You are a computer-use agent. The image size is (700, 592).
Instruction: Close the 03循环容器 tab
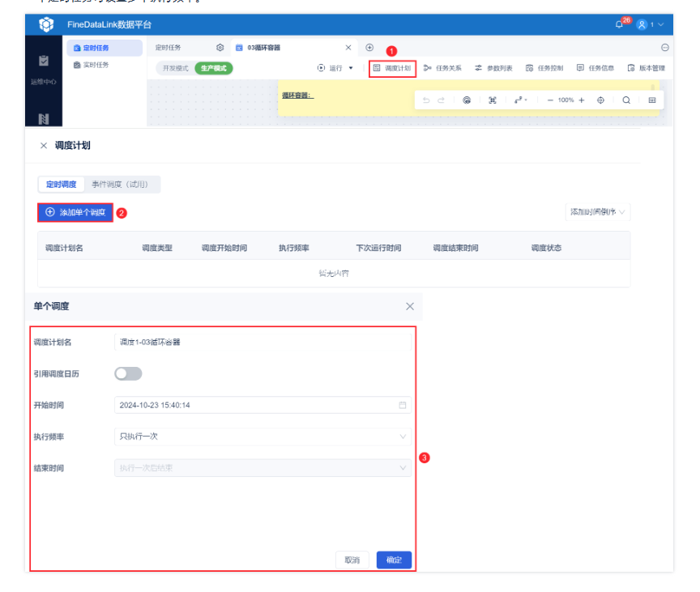[x=348, y=48]
